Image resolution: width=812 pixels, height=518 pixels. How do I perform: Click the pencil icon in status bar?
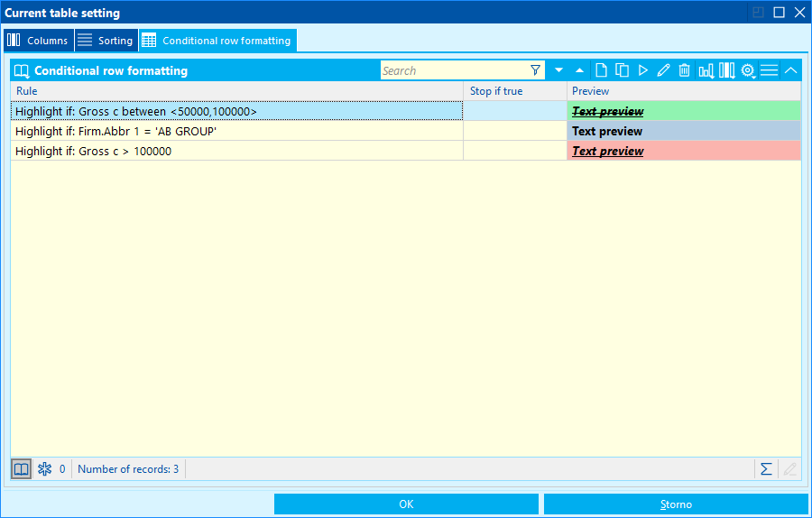coord(789,469)
